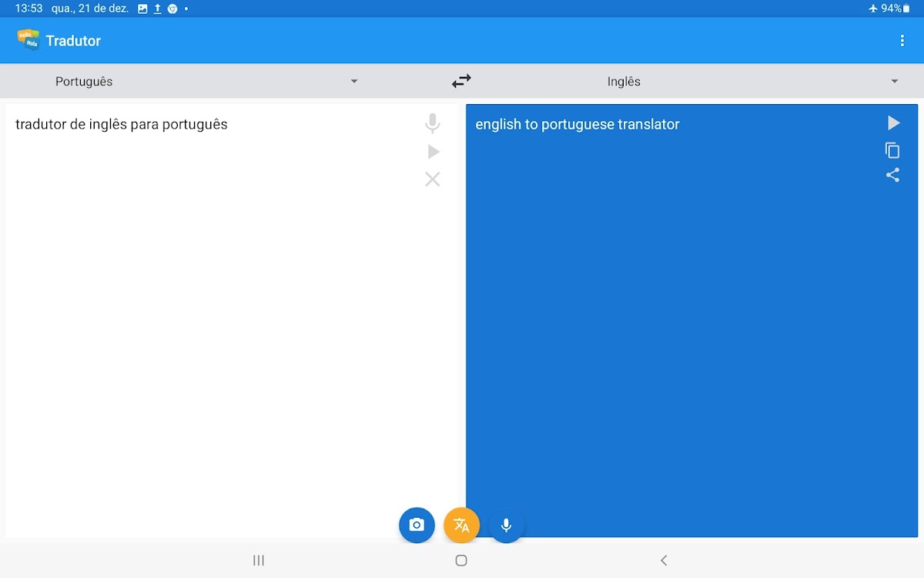Clear the source text with X icon

(433, 180)
